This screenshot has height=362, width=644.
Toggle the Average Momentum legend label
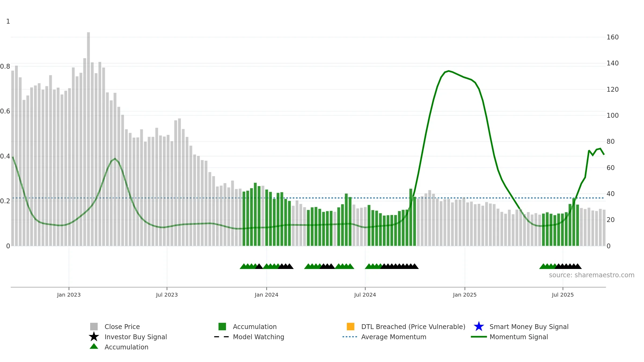coord(394,337)
